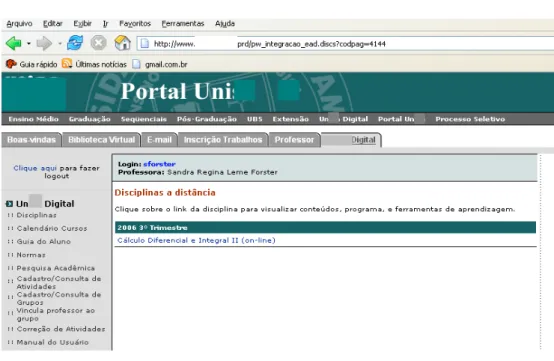Viewport: 554px width, 361px height.
Task: Click the page icon in address bar
Action: coord(145,44)
